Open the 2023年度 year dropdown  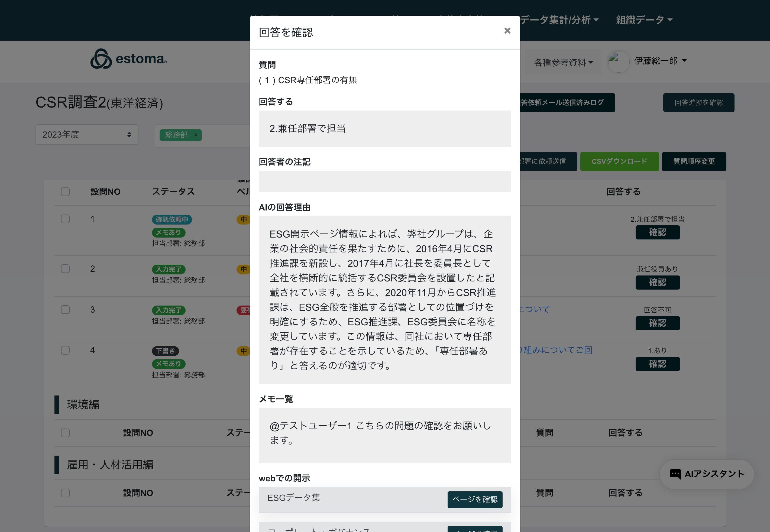87,135
